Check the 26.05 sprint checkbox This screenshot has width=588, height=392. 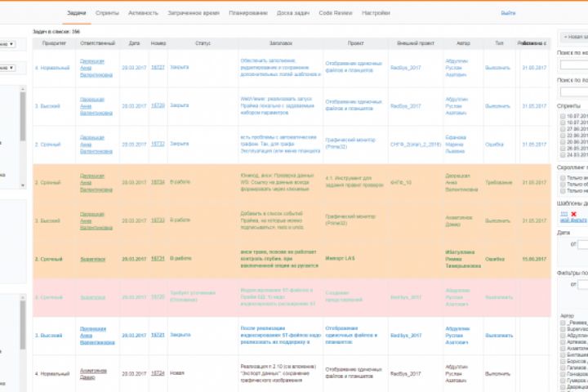(563, 148)
